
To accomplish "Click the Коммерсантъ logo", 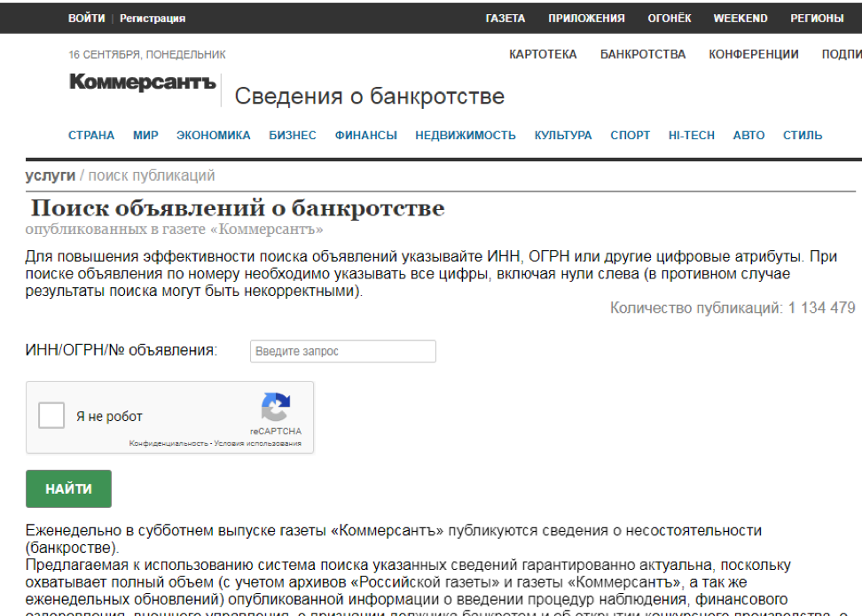I will pyautogui.click(x=142, y=82).
